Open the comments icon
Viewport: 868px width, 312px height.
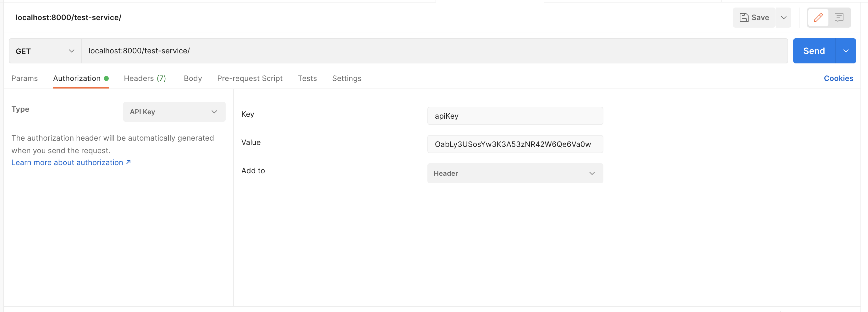click(839, 18)
